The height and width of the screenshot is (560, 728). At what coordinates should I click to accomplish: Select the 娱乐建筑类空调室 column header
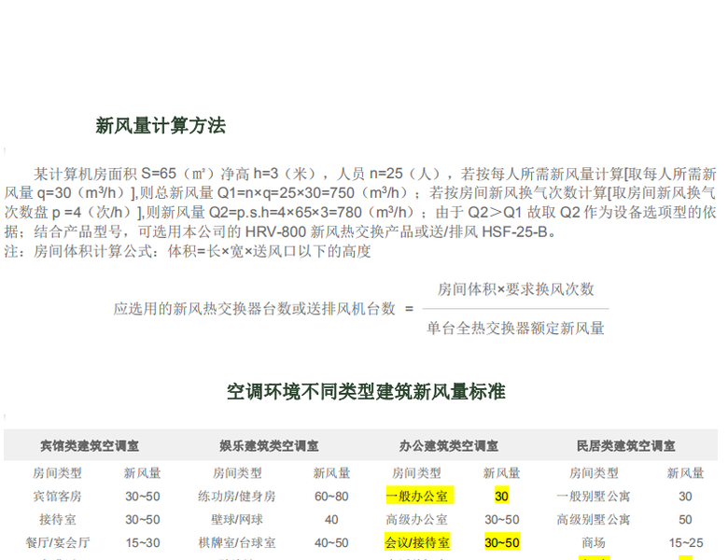point(269,447)
